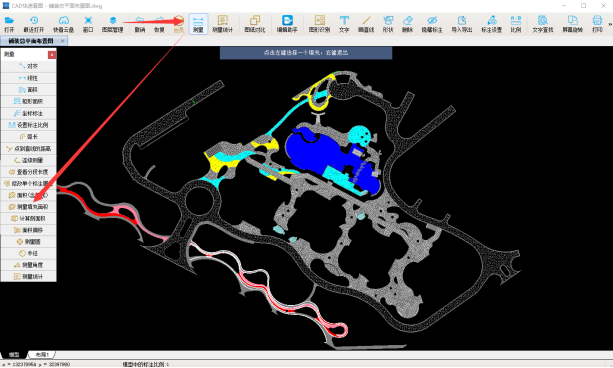Image resolution: width=613 pixels, height=368 pixels.
Task: Open 图层管理 layer manager
Action: point(112,24)
